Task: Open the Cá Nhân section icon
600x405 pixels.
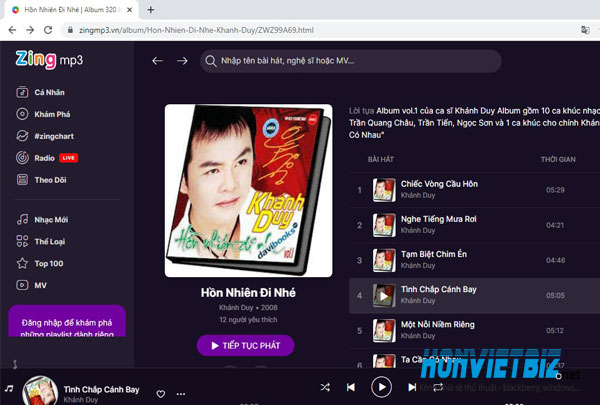Action: pos(22,92)
